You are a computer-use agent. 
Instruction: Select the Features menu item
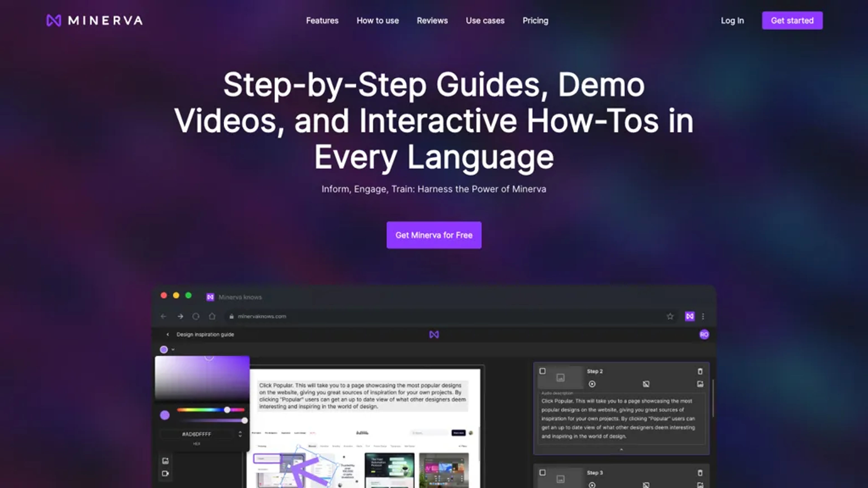click(322, 20)
